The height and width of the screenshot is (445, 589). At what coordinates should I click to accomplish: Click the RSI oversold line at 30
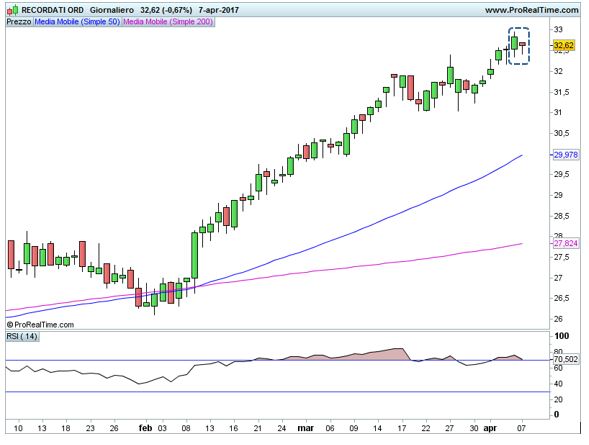tap(277, 392)
